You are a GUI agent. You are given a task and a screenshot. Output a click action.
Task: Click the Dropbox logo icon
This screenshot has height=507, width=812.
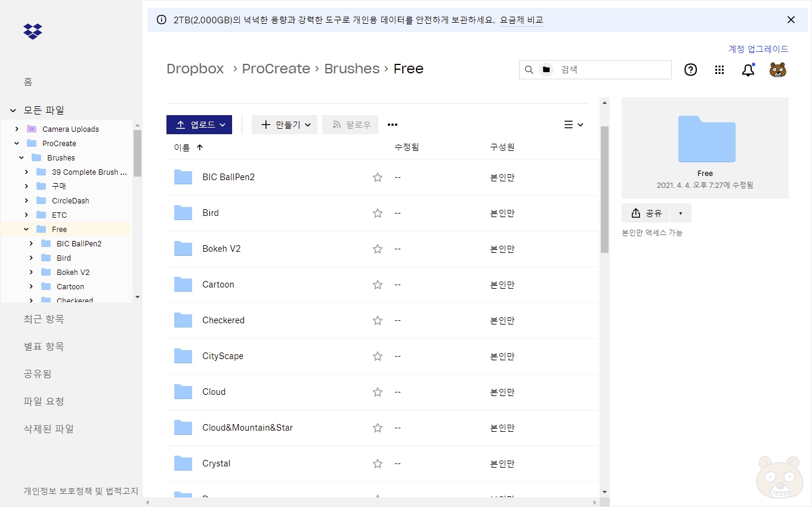click(x=33, y=31)
